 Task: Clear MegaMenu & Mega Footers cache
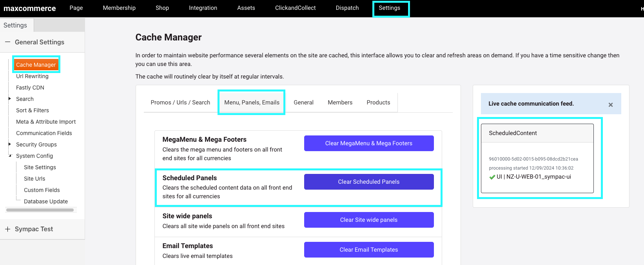pos(369,143)
